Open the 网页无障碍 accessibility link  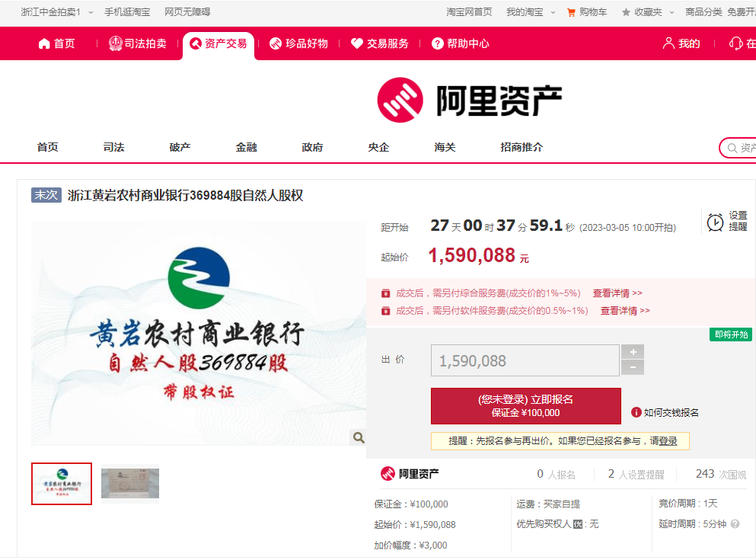point(187,12)
